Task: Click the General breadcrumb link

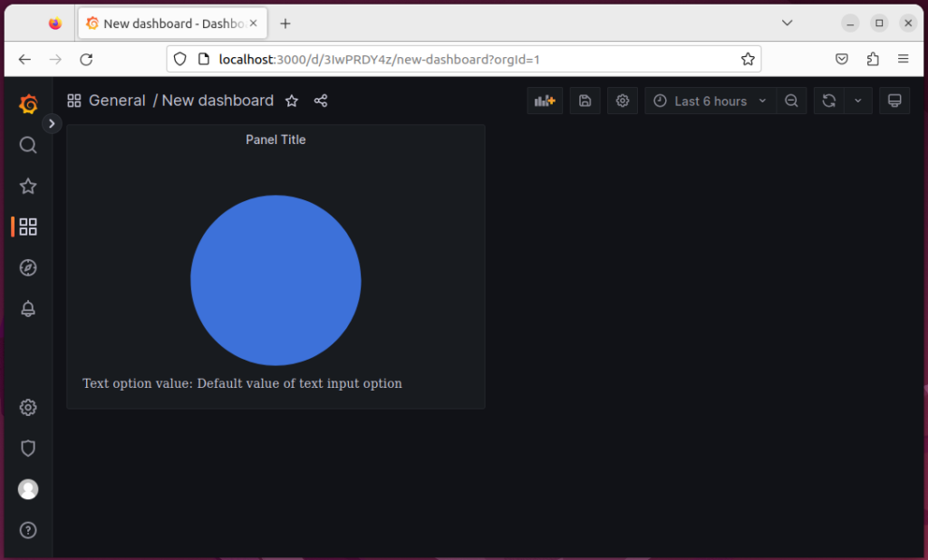Action: [x=118, y=101]
